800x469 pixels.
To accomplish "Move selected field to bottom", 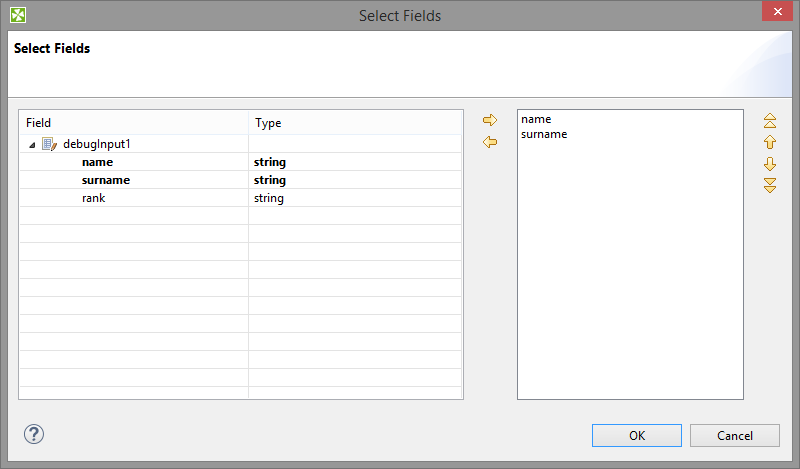I will coord(770,185).
